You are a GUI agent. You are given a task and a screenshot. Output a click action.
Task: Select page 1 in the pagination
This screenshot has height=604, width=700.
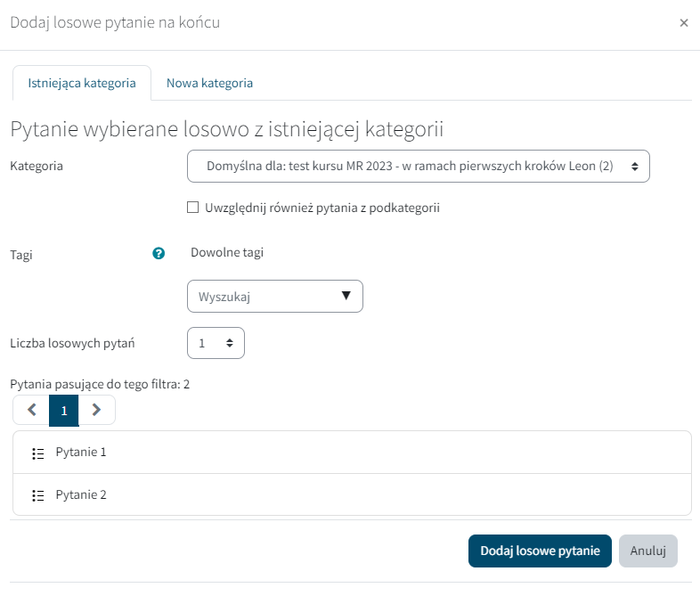64,411
